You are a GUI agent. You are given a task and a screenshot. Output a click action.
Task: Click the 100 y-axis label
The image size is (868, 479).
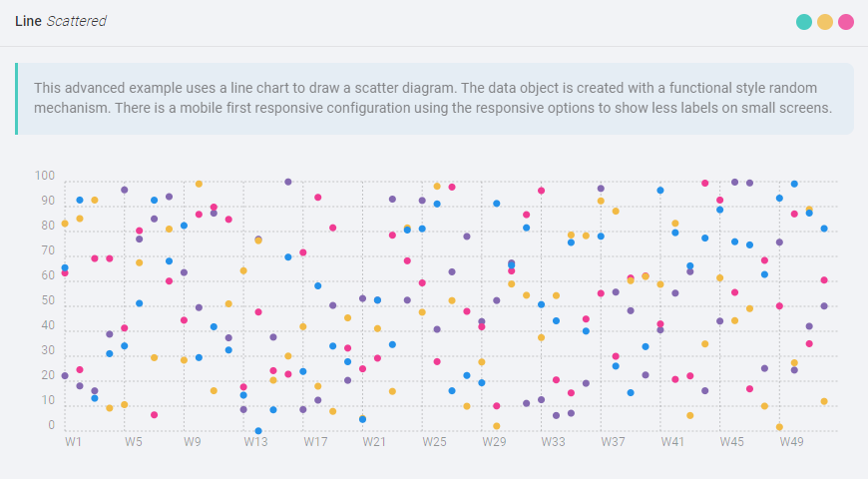pos(45,177)
